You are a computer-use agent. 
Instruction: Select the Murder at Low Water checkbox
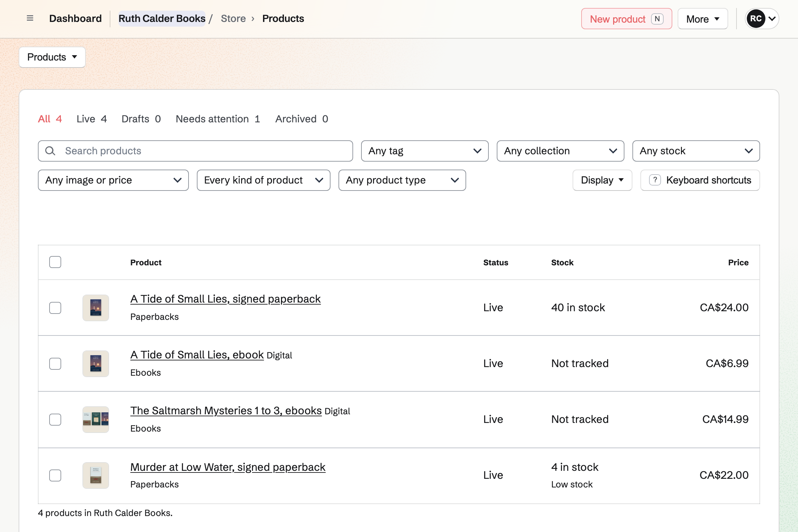(55, 475)
